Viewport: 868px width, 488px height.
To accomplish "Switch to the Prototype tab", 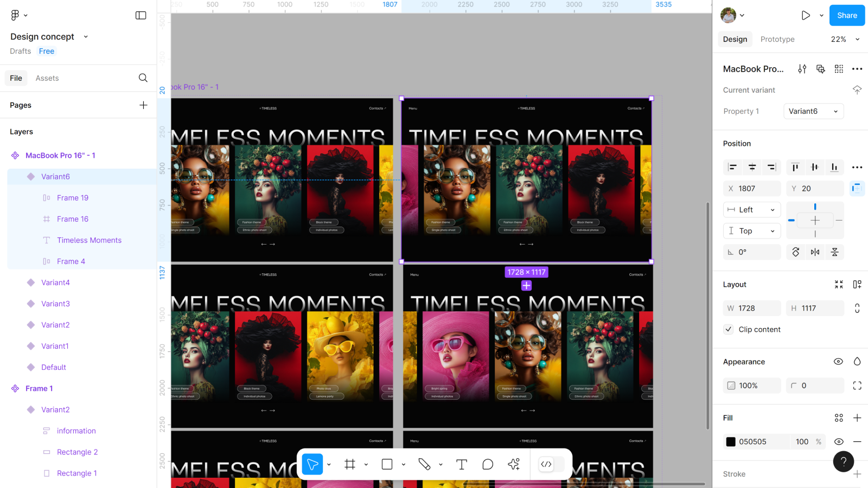I will coord(777,39).
